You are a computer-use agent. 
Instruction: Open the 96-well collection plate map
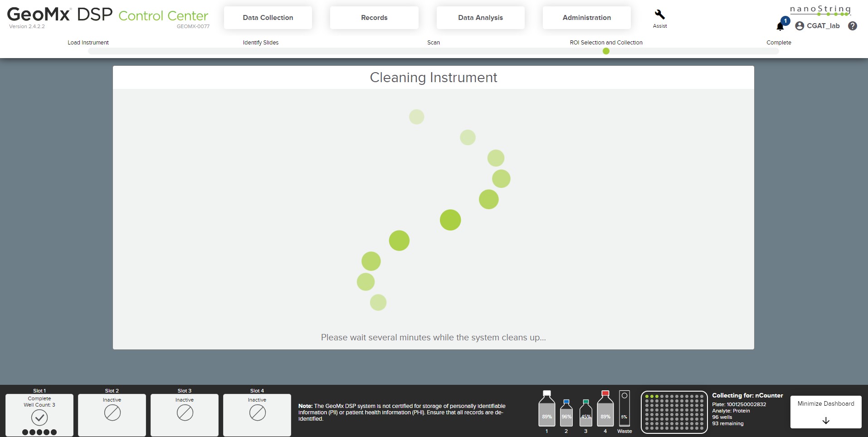click(x=674, y=412)
